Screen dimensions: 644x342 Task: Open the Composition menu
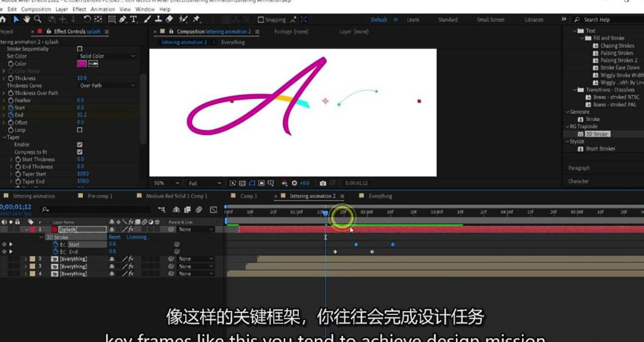(36, 9)
